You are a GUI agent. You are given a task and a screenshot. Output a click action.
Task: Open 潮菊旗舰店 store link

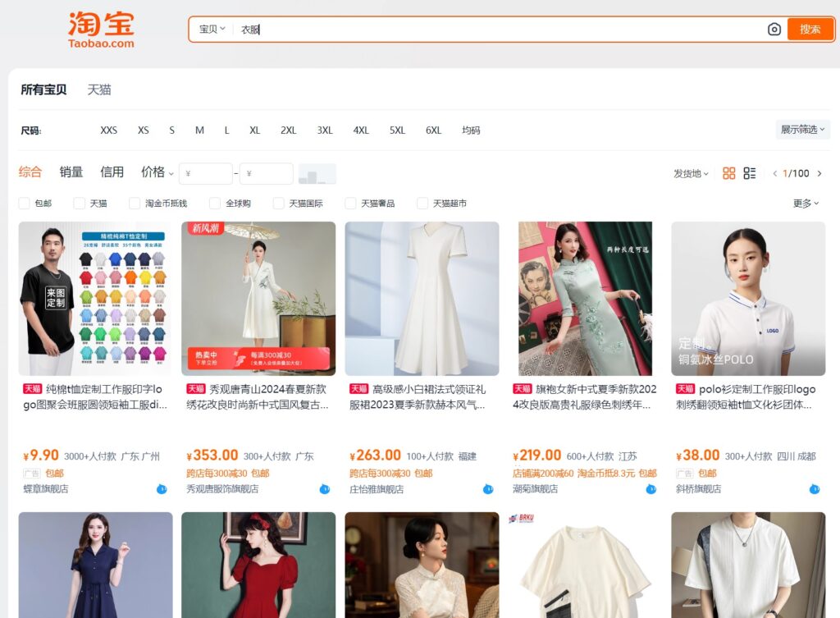point(535,489)
